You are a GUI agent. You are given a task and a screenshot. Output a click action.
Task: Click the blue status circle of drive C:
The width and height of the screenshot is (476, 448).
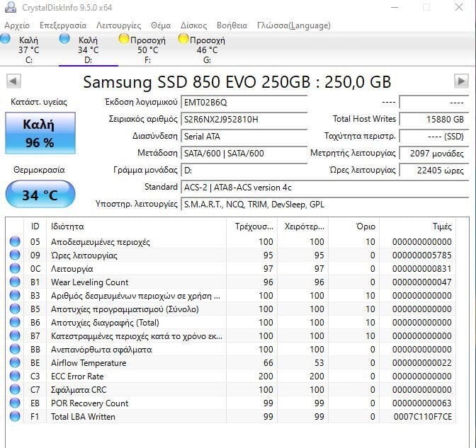pos(5,39)
